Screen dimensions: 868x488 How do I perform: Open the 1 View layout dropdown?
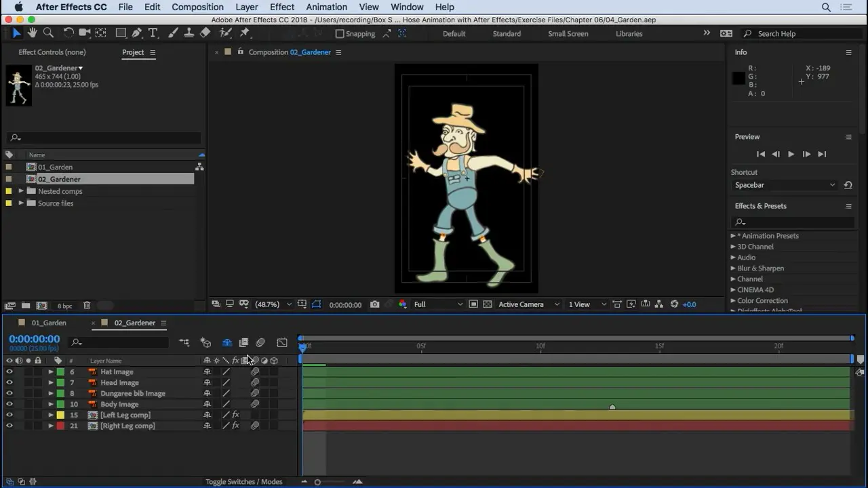click(x=587, y=304)
